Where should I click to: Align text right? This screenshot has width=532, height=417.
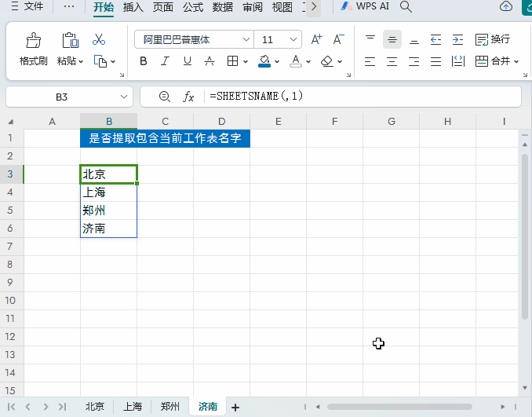tap(414, 61)
